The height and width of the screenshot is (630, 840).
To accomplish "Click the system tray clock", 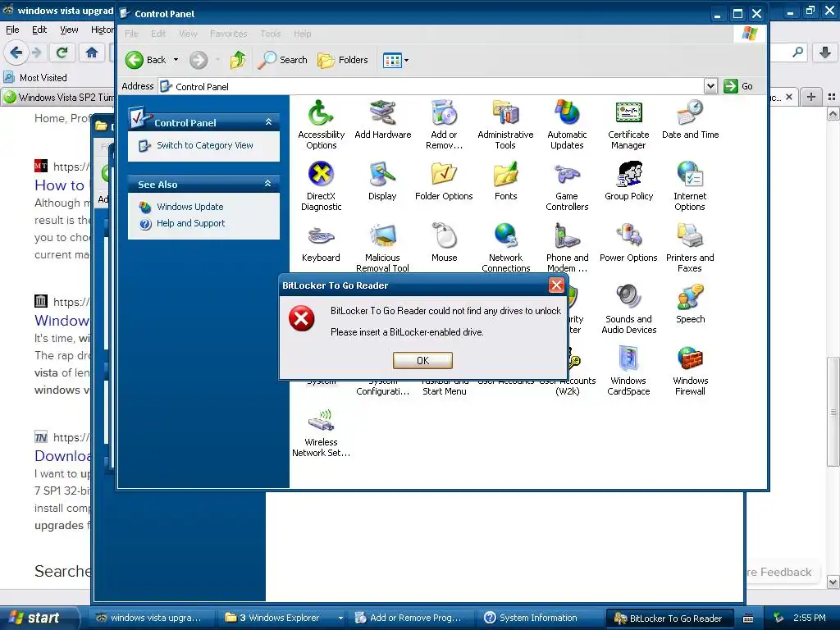I will pyautogui.click(x=810, y=618).
